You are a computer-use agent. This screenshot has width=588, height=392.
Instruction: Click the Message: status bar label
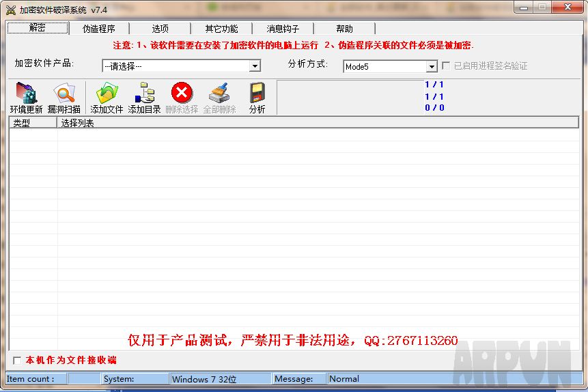[x=294, y=379]
